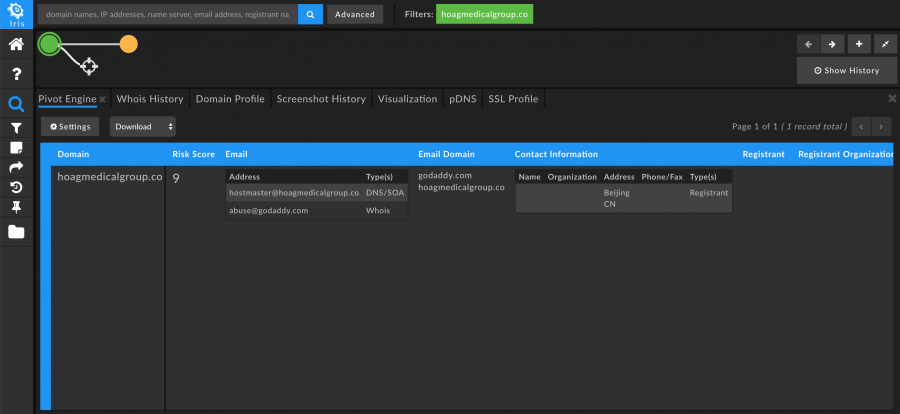The image size is (900, 414).
Task: Open the Folder icon in sidebar
Action: tap(17, 232)
